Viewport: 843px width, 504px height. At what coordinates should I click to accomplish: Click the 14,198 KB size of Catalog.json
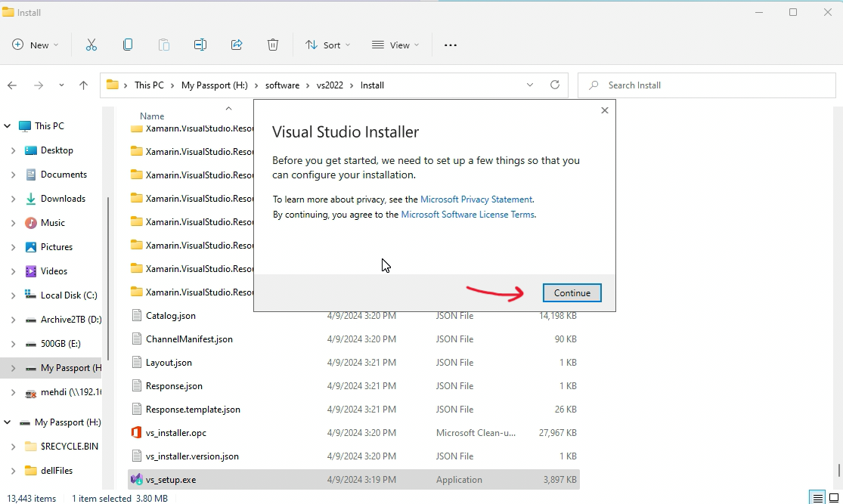(x=557, y=316)
